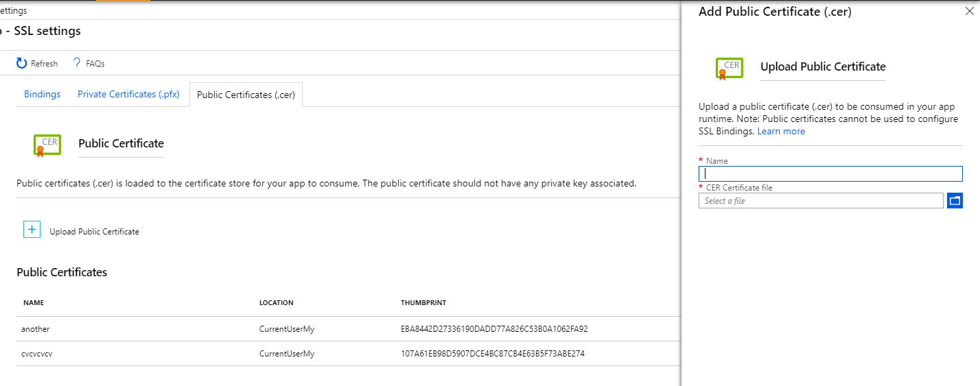Click the plus icon to upload certificate
This screenshot has width=980, height=386.
coord(32,230)
